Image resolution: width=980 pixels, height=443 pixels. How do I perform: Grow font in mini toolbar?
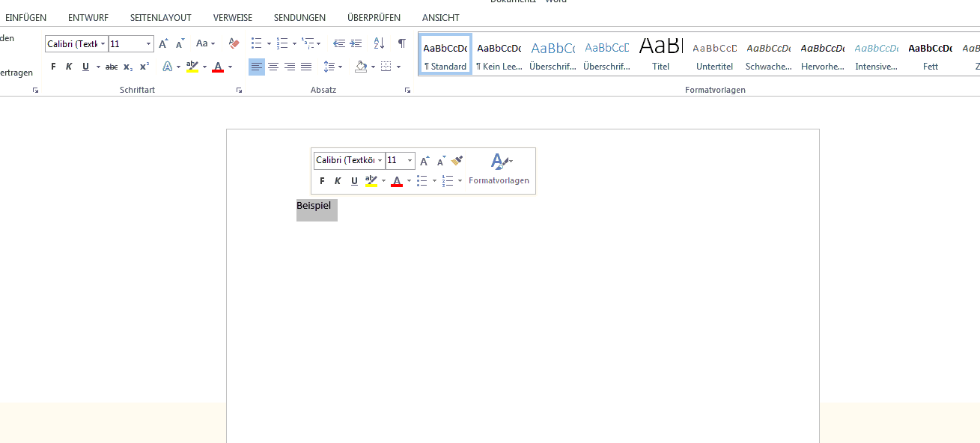[424, 161]
